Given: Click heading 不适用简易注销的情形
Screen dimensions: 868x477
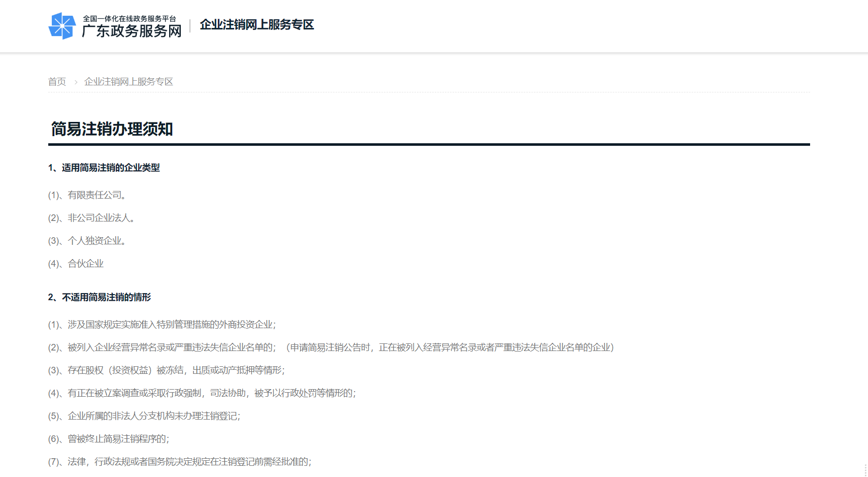Looking at the screenshot, I should pos(100,297).
